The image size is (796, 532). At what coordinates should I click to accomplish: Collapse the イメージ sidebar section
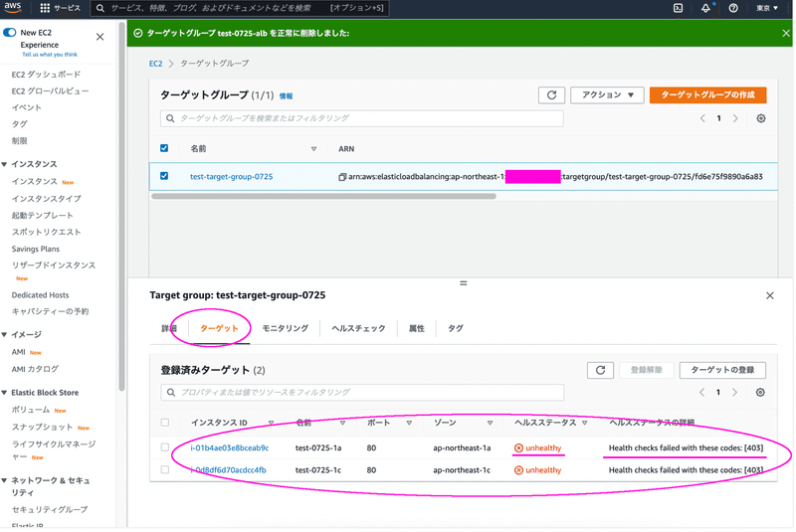5,335
